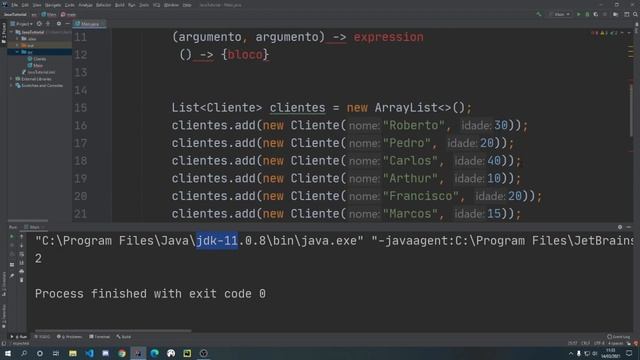Click the print icon in the Run console toolbar
The height and width of the screenshot is (360, 640).
point(22,271)
